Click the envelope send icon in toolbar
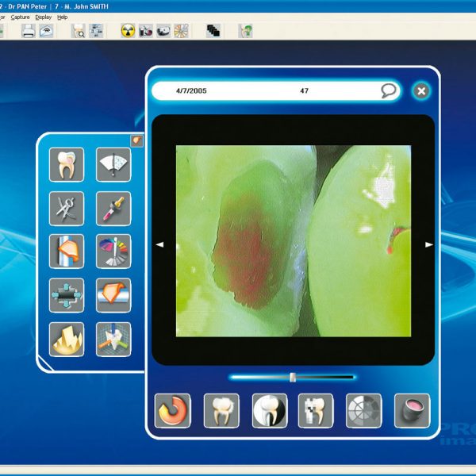 (x=47, y=31)
